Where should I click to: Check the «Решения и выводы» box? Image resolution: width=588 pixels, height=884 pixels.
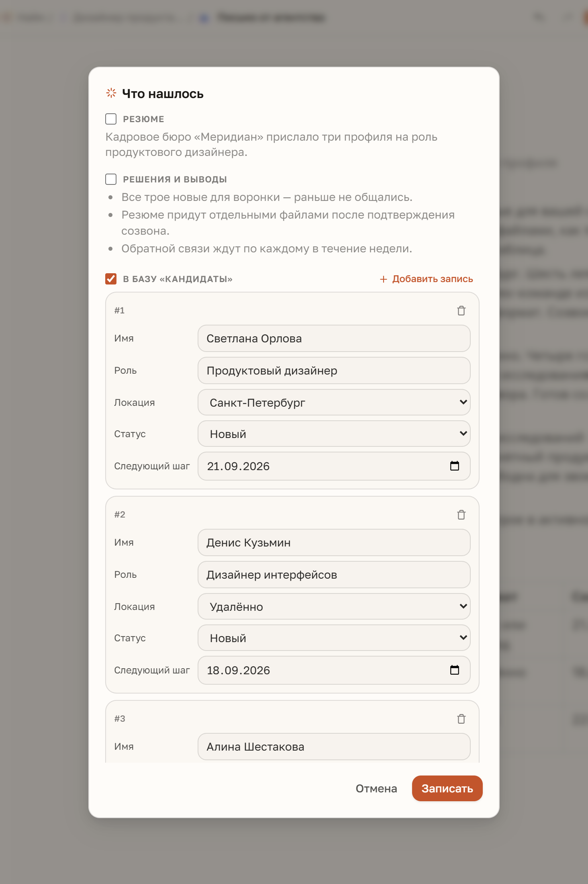tap(111, 179)
